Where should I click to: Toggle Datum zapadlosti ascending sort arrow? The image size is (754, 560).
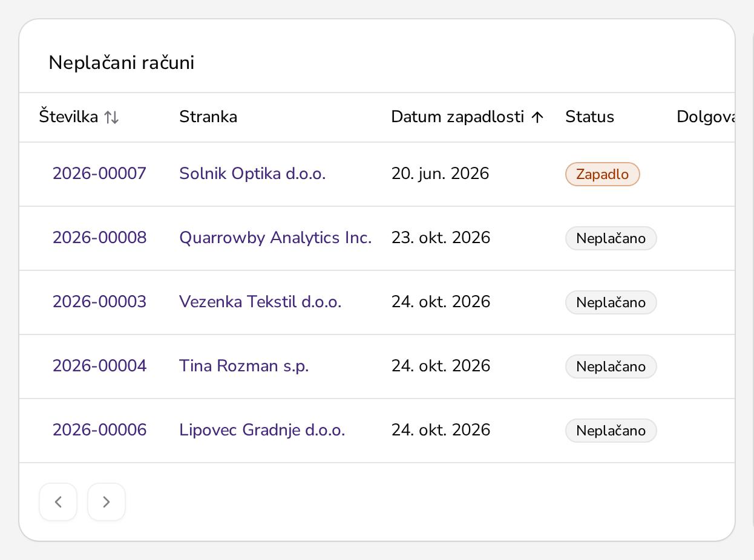(x=537, y=117)
